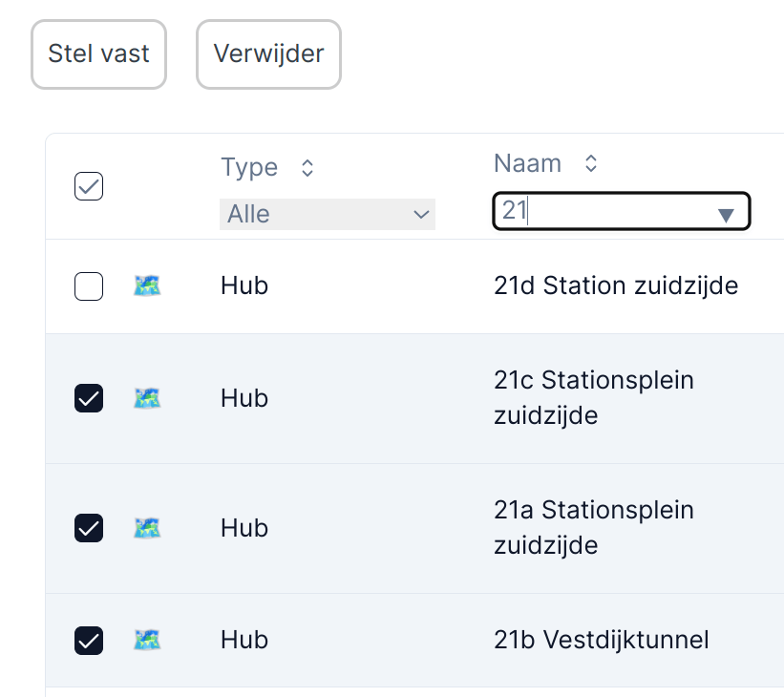Screen dimensions: 784x697
Task: Open the Type filter dropdown showing Alle
Action: [x=327, y=214]
